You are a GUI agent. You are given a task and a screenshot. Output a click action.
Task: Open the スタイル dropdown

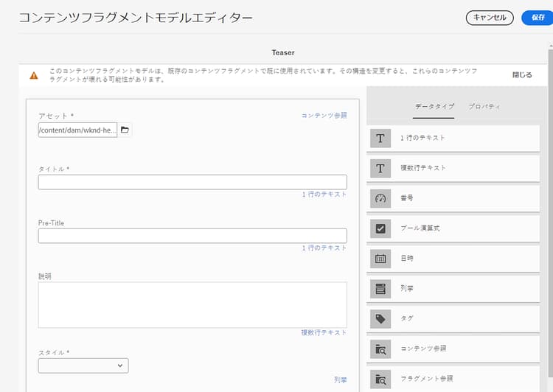(83, 365)
